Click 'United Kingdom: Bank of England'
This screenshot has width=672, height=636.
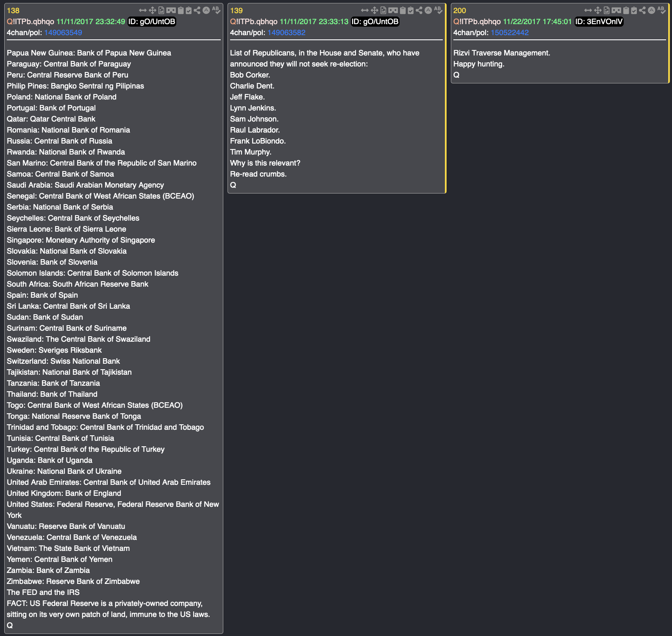point(64,493)
